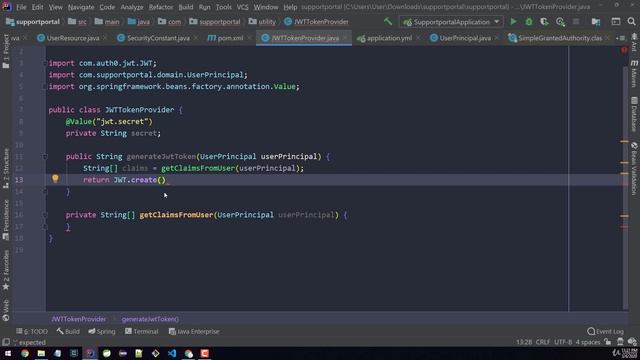Open Chrome from the taskbar
Viewport: 640px width, 360px height.
click(24, 353)
